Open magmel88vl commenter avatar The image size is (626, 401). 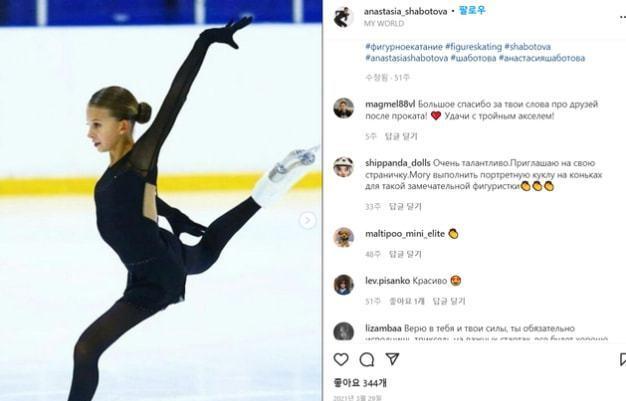tap(343, 108)
